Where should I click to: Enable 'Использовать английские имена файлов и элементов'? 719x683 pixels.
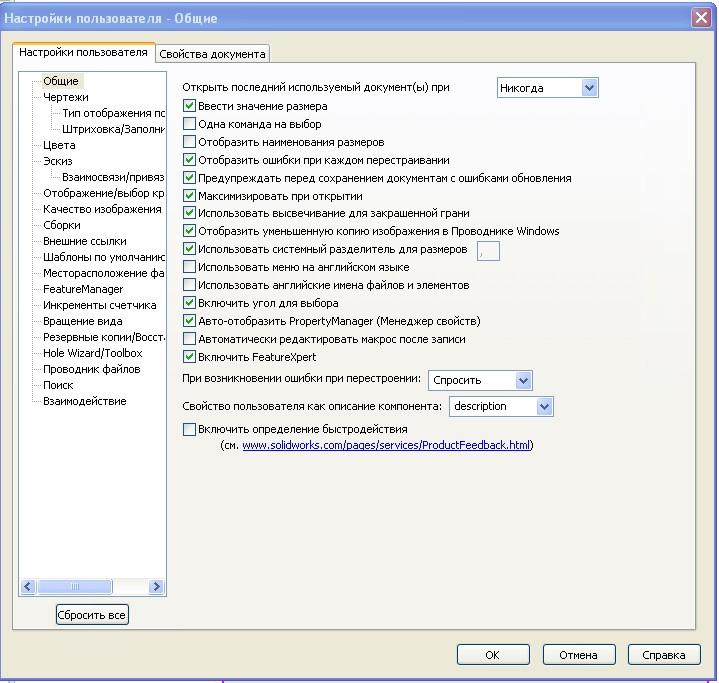point(189,285)
